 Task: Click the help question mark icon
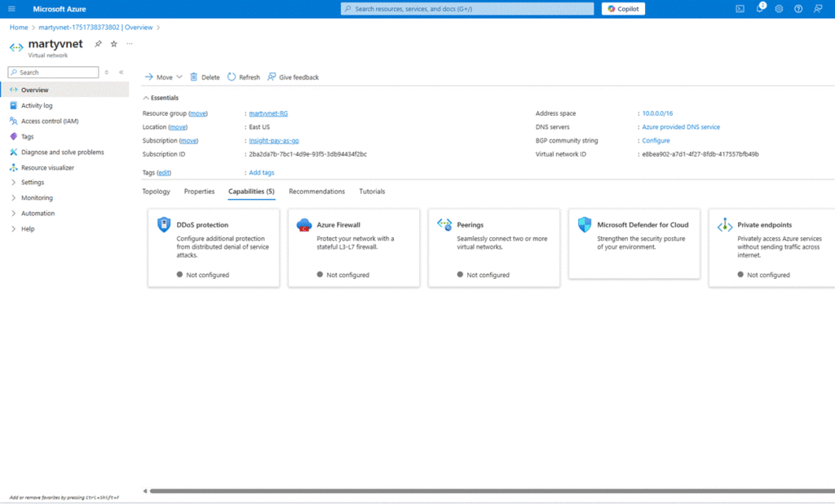(798, 9)
